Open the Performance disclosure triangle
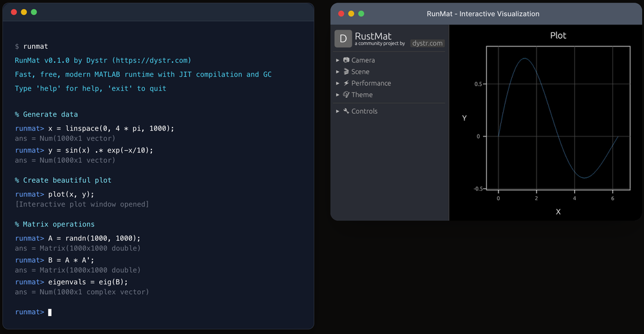Screen dimensions: 644x334 [x=338, y=84]
